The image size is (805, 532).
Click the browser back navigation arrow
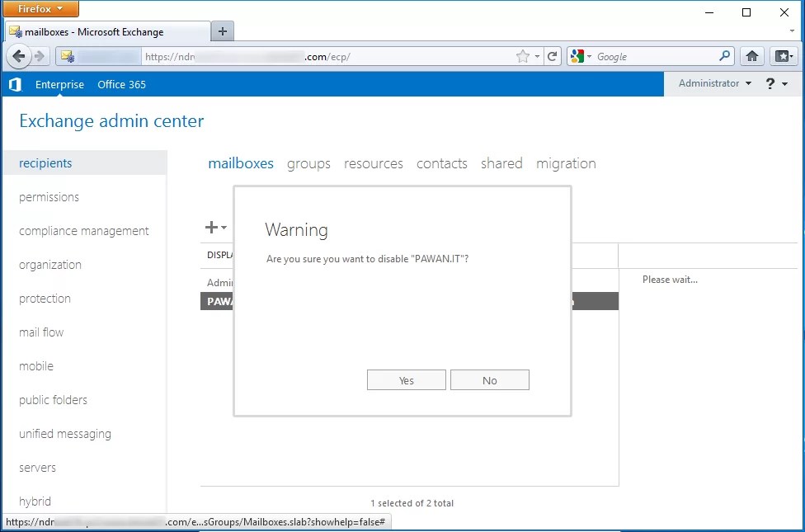(18, 56)
